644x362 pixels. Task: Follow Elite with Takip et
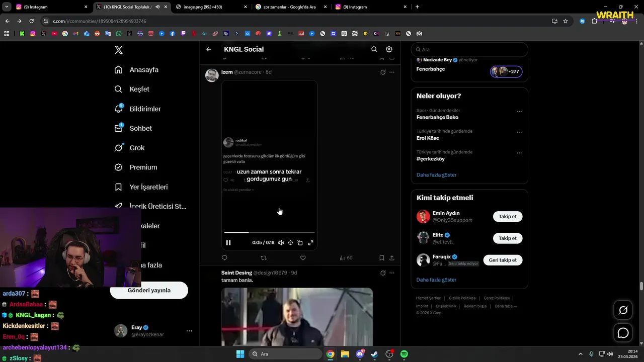(x=508, y=238)
